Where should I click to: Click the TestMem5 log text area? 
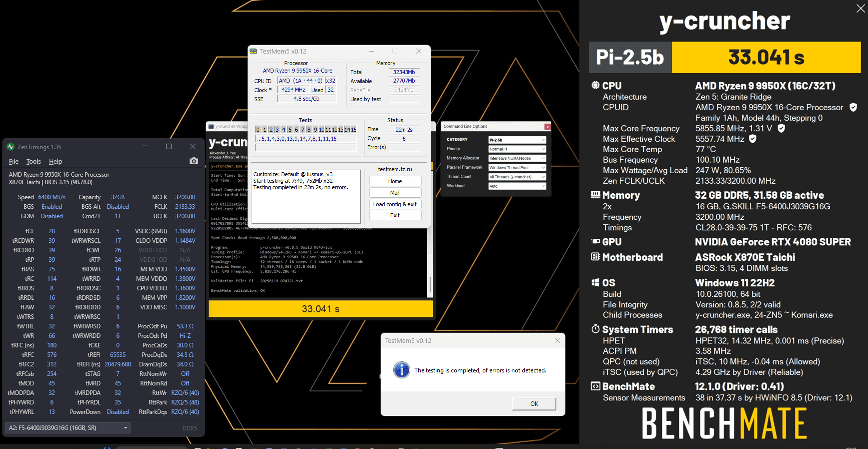click(306, 197)
